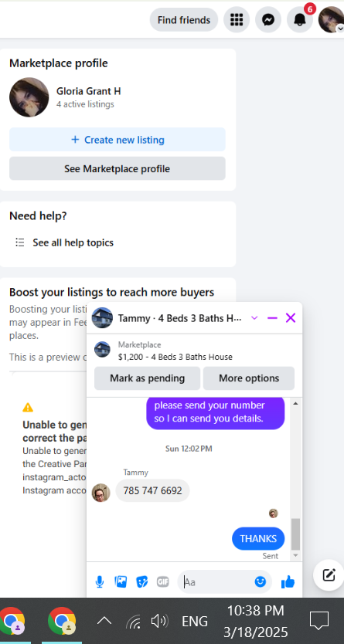
Task: Click the THANKS message bubble
Action: pos(258,539)
